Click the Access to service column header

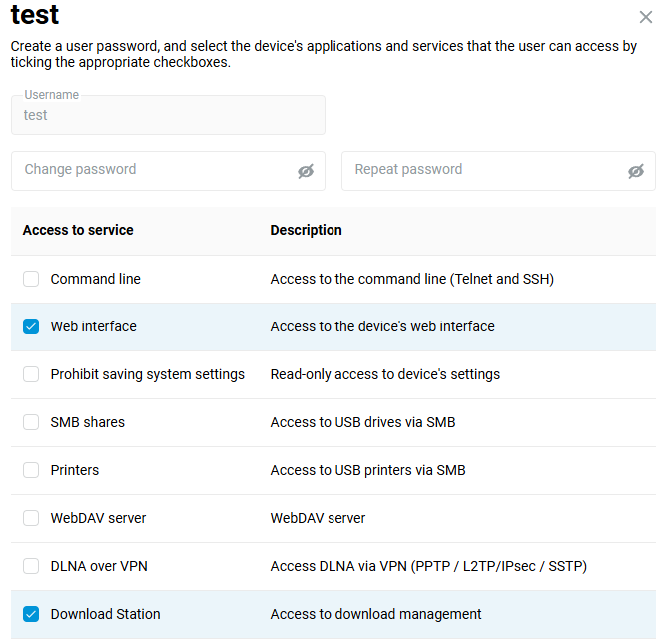[x=78, y=230]
